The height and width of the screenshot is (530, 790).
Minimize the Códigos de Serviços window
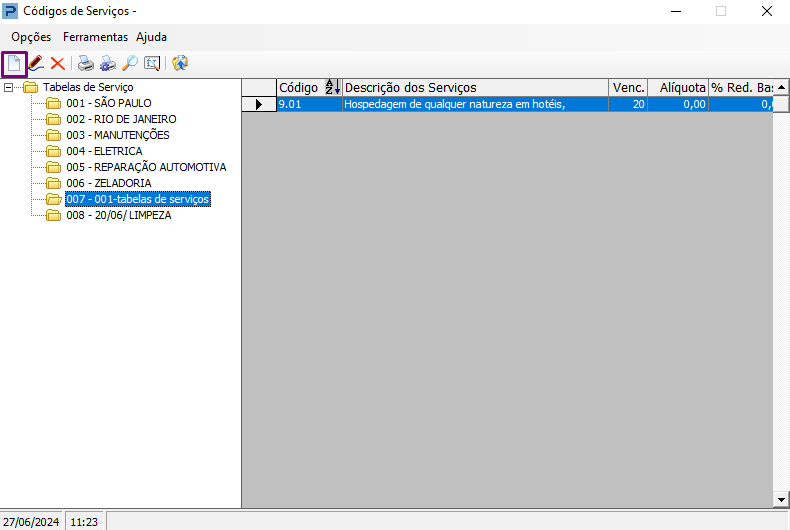click(676, 11)
